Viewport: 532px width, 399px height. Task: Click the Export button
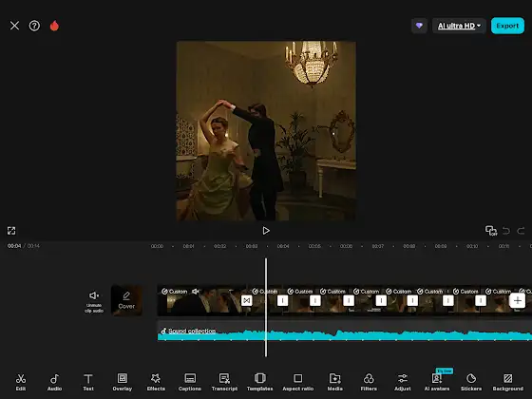click(x=507, y=26)
